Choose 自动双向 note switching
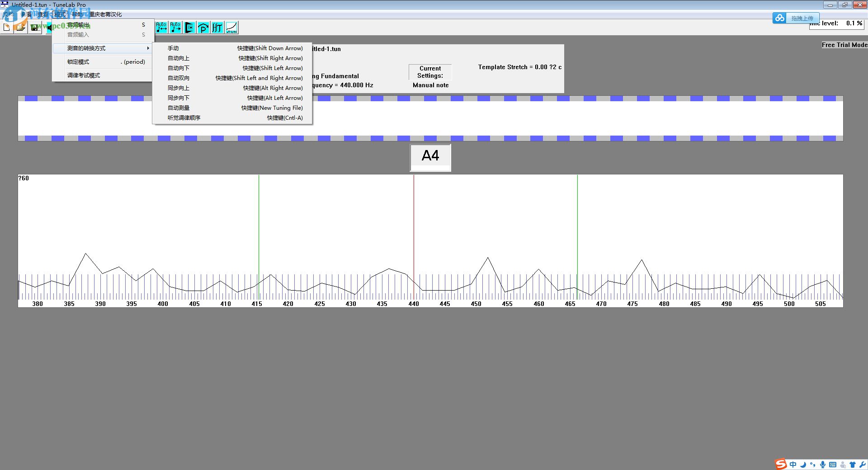Screen dimensions: 868x470 tap(232, 78)
